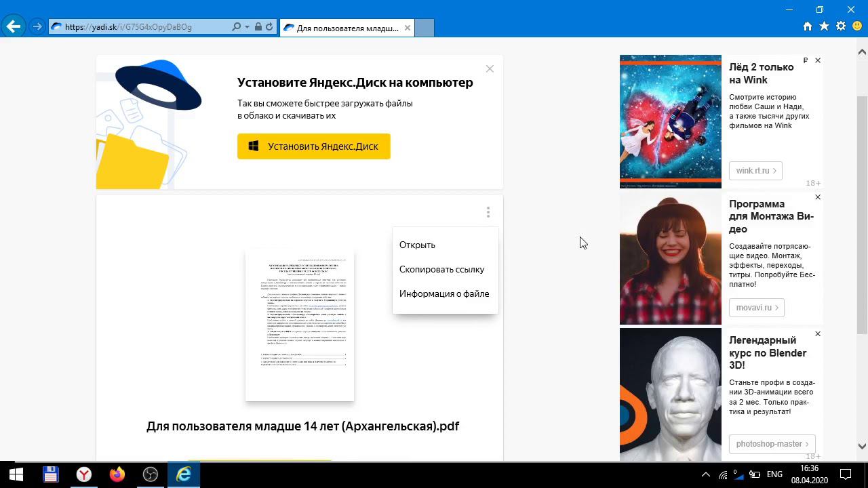Click the Yandex.Disk flying saucer illustration

pyautogui.click(x=159, y=85)
